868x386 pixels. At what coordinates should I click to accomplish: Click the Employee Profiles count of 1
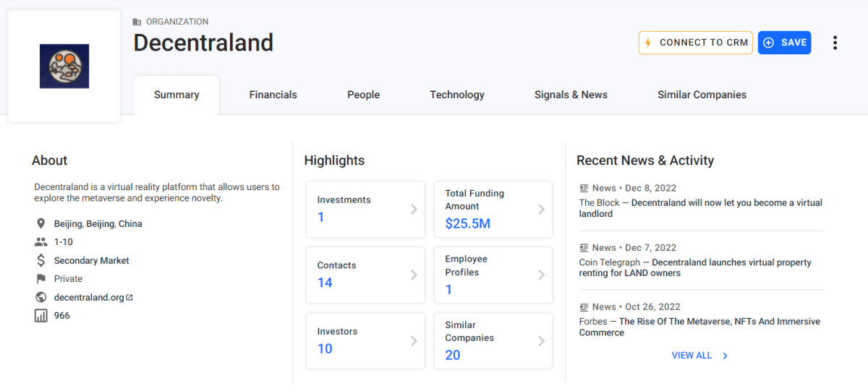[448, 289]
